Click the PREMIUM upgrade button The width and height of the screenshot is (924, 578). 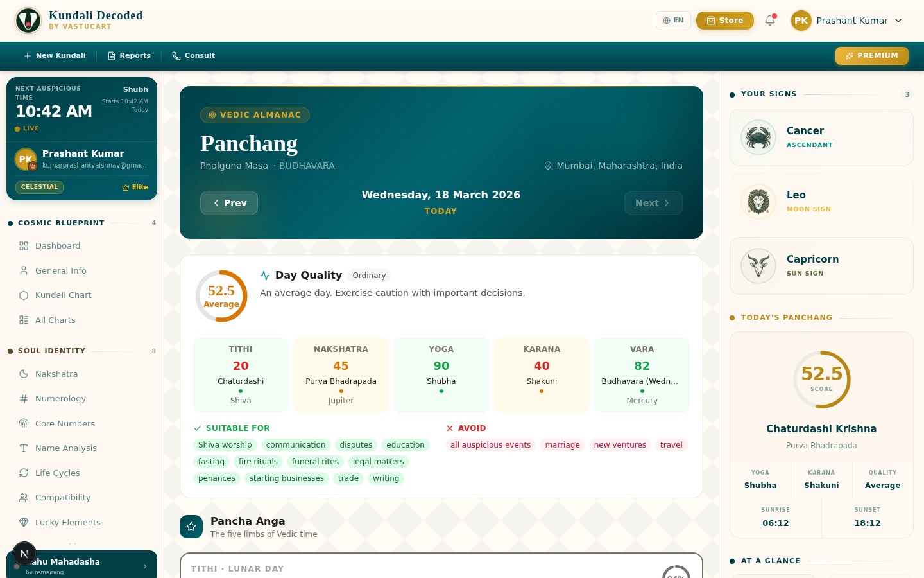(871, 56)
